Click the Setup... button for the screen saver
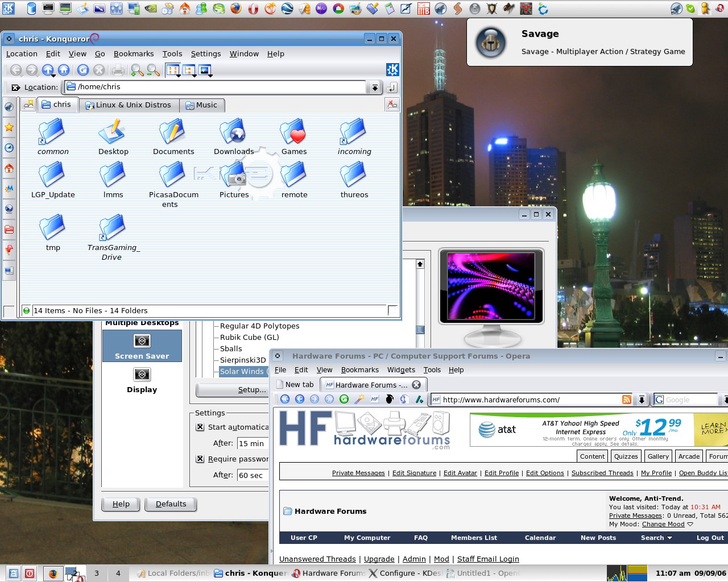The width and height of the screenshot is (728, 582). tap(233, 390)
